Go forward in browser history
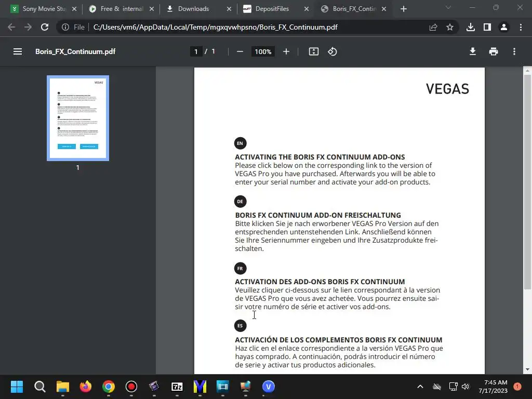Viewport: 532px width, 399px height. pyautogui.click(x=28, y=27)
